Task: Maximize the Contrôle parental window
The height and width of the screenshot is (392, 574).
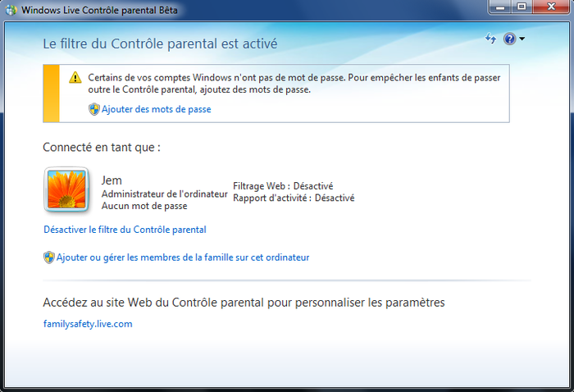Action: [x=522, y=7]
